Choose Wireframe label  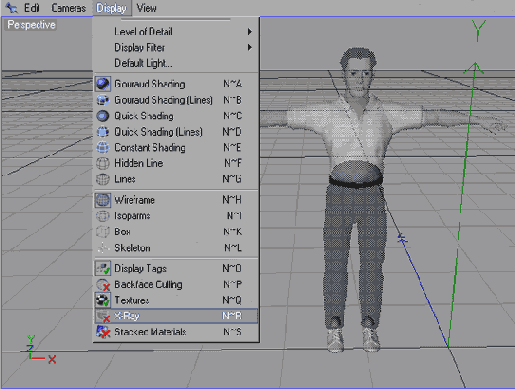[x=134, y=200]
